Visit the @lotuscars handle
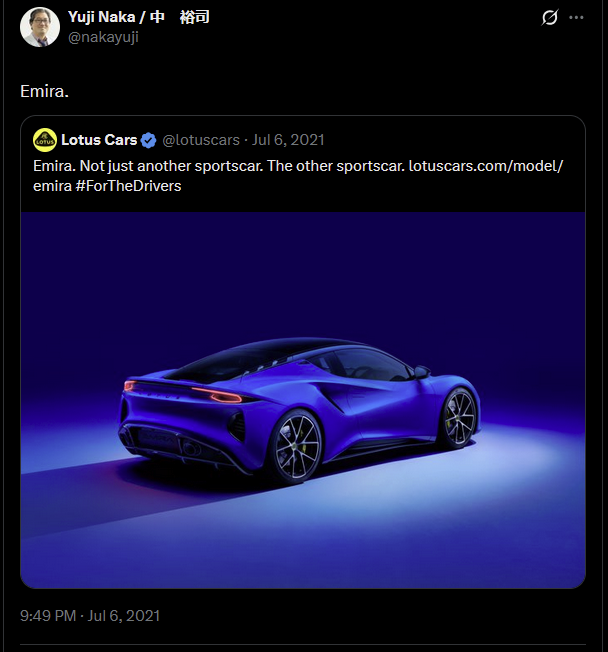 pos(201,140)
